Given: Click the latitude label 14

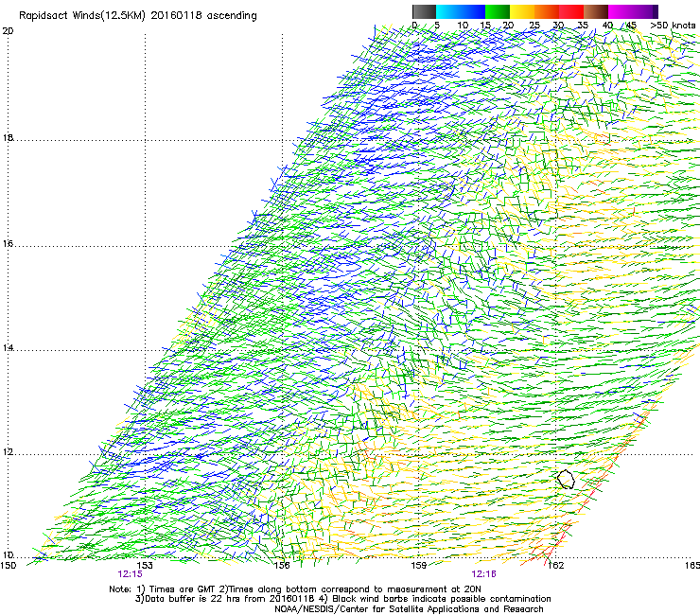Looking at the screenshot, I should (x=8, y=348).
